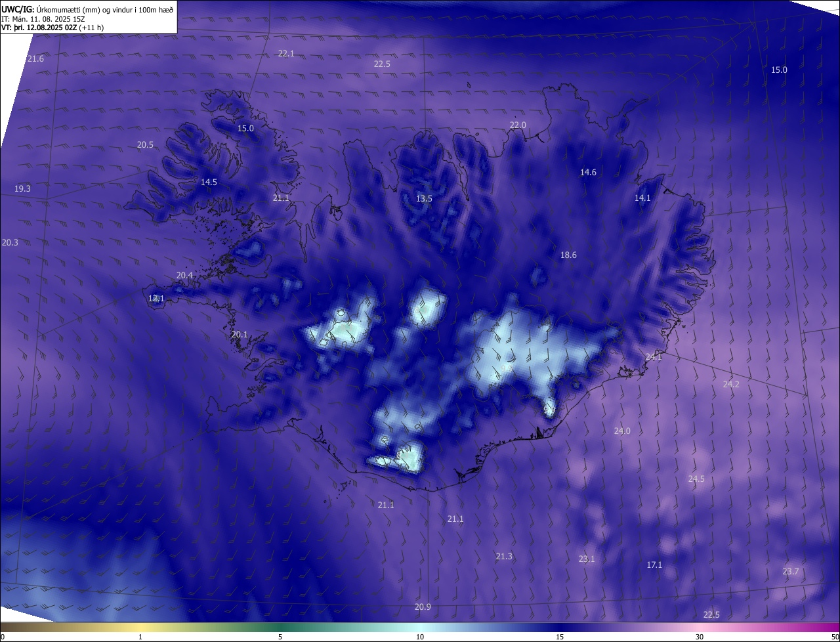Click the 50 tick on the color scale
This screenshot has height=642, width=840.
pyautogui.click(x=835, y=637)
